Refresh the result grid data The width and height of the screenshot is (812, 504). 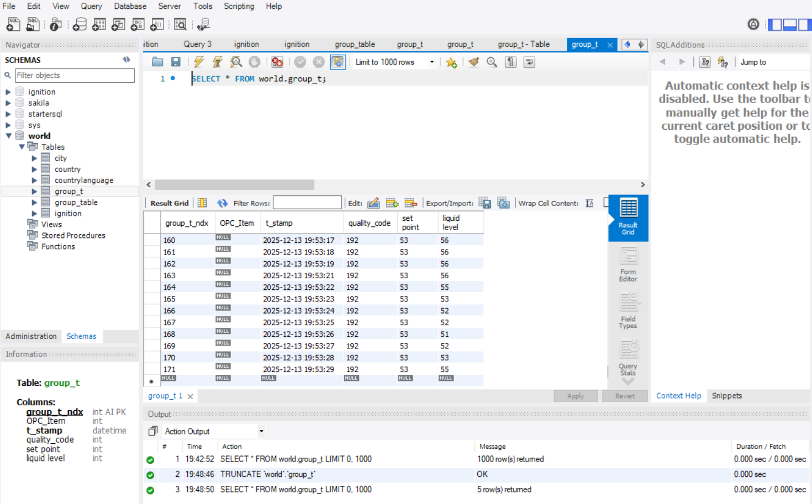tap(222, 203)
